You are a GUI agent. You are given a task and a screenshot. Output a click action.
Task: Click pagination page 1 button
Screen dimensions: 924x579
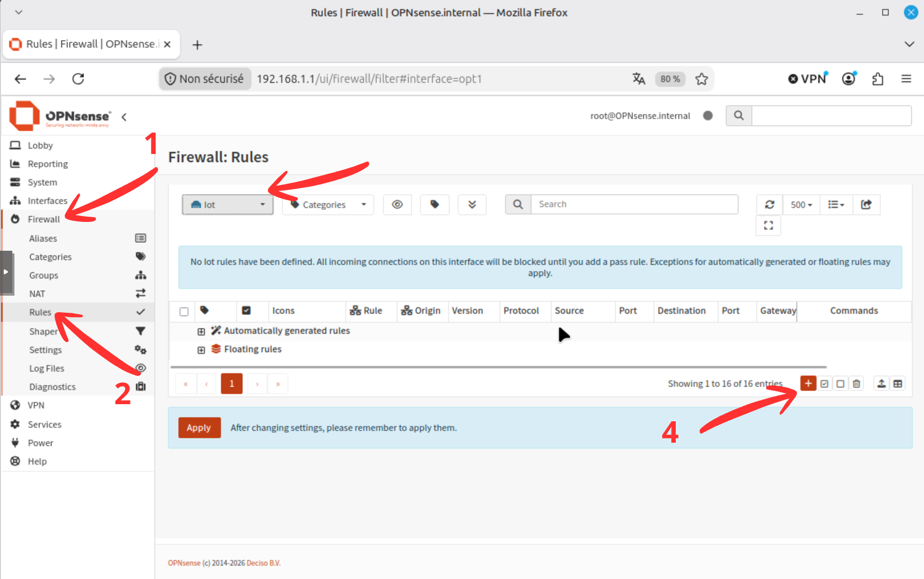232,383
